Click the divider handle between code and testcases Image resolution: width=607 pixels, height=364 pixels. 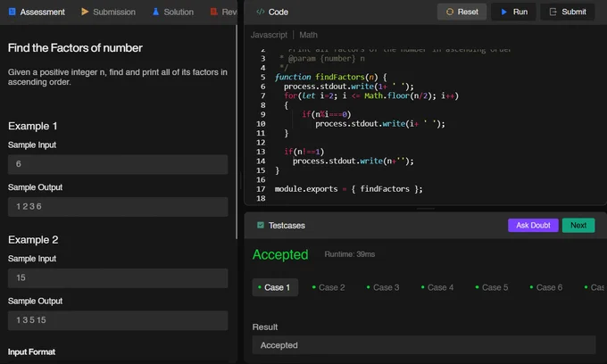point(426,209)
